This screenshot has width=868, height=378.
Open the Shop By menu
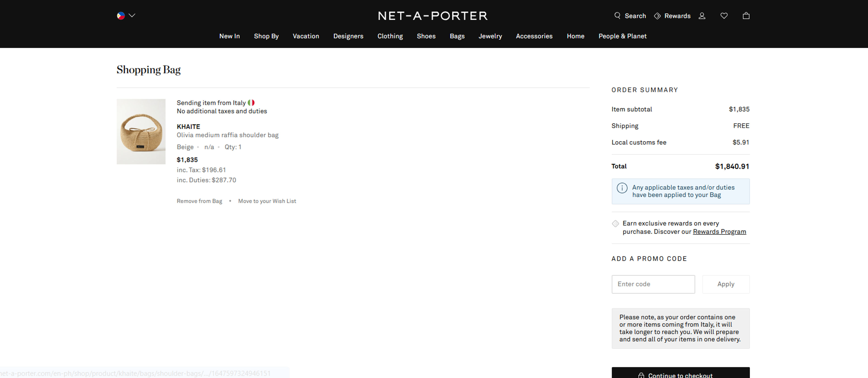[x=266, y=36]
